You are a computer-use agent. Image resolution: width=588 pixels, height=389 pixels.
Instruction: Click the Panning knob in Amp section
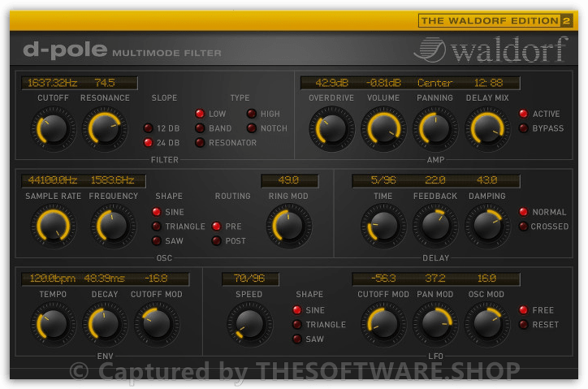tap(435, 128)
